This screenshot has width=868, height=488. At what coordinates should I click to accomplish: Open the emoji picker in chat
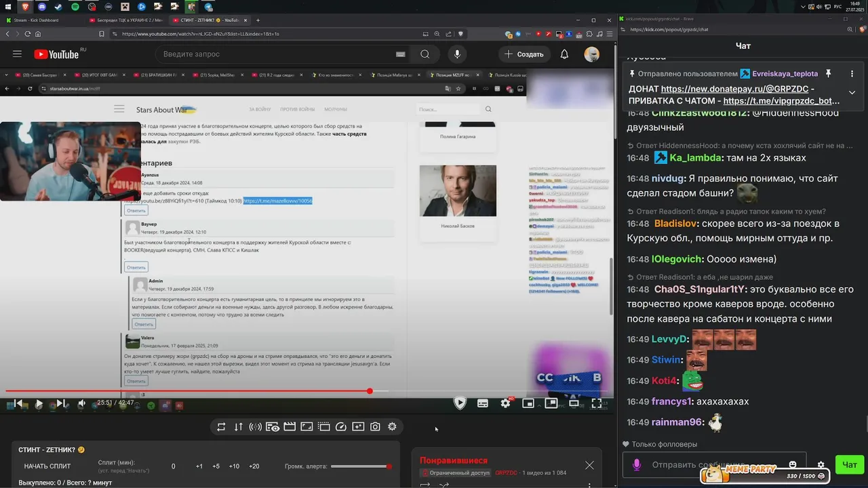click(792, 465)
